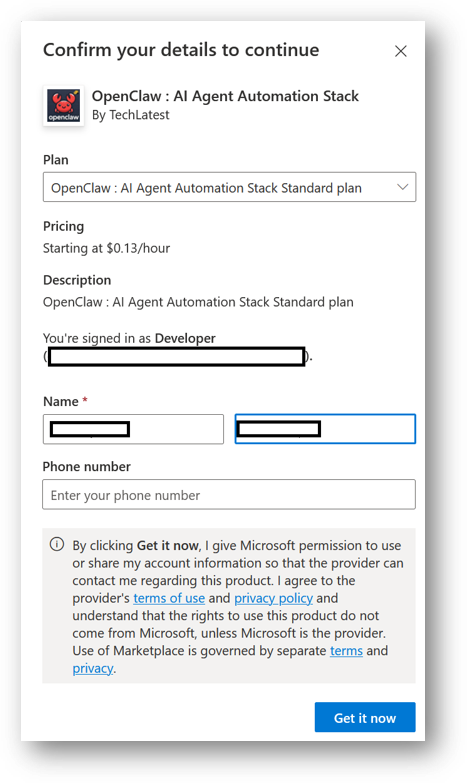Close the confirm details dialog
This screenshot has width=467, height=783.
click(401, 51)
